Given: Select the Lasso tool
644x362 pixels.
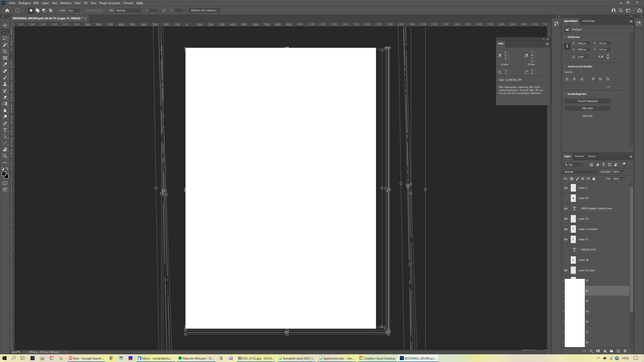Looking at the screenshot, I should (5, 38).
